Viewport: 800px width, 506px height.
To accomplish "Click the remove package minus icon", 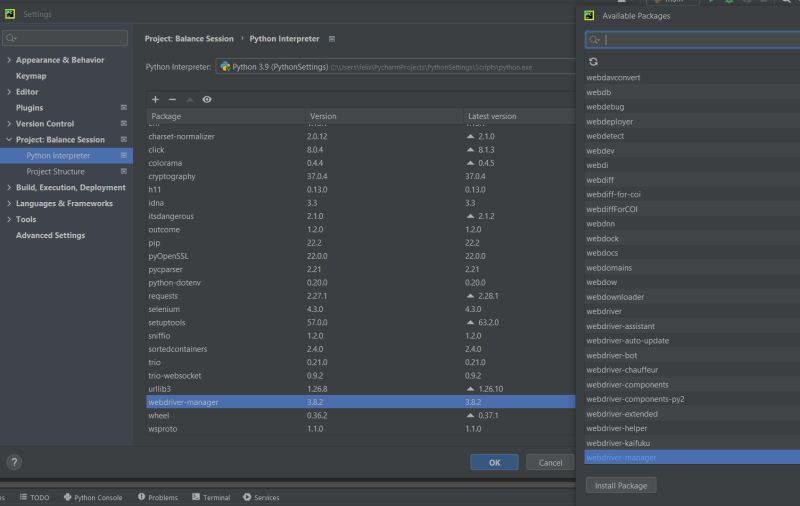I will pos(172,99).
